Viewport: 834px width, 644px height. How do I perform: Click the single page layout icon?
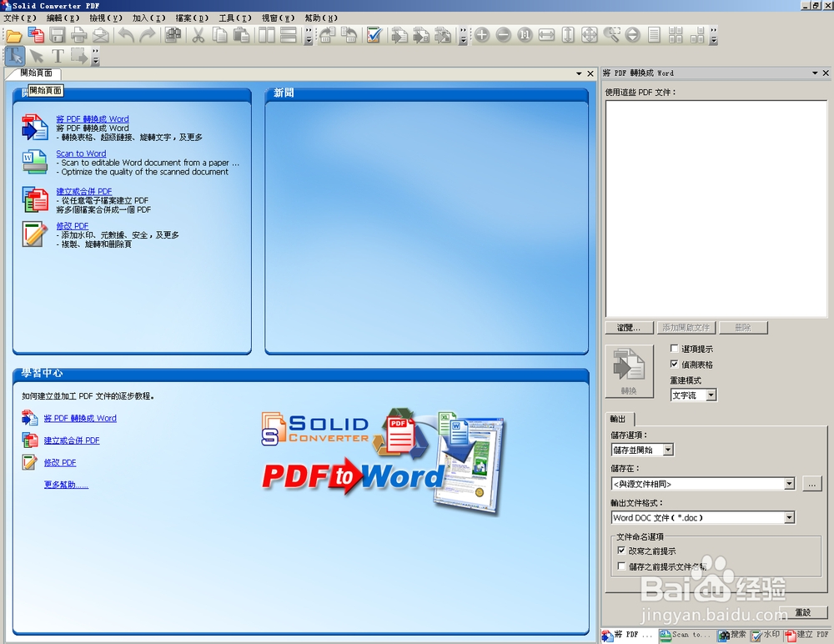point(654,36)
